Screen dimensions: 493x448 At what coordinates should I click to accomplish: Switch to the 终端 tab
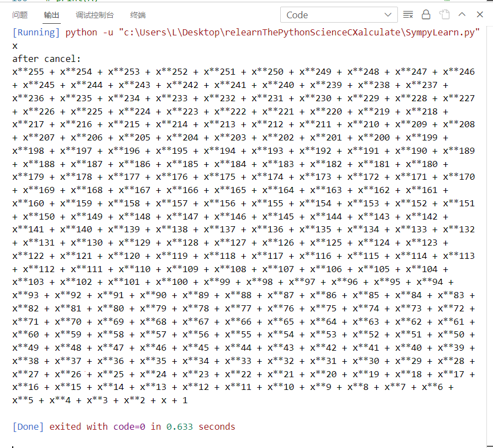click(138, 15)
